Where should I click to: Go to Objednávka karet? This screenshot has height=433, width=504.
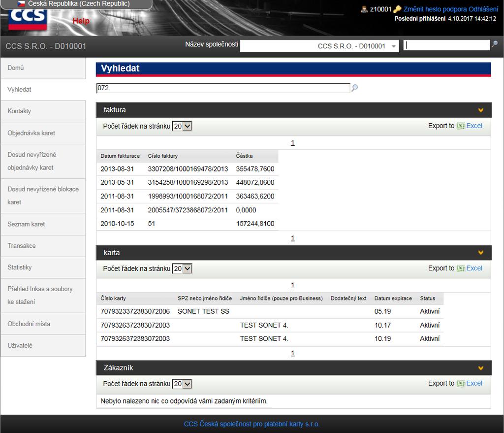[x=43, y=133]
